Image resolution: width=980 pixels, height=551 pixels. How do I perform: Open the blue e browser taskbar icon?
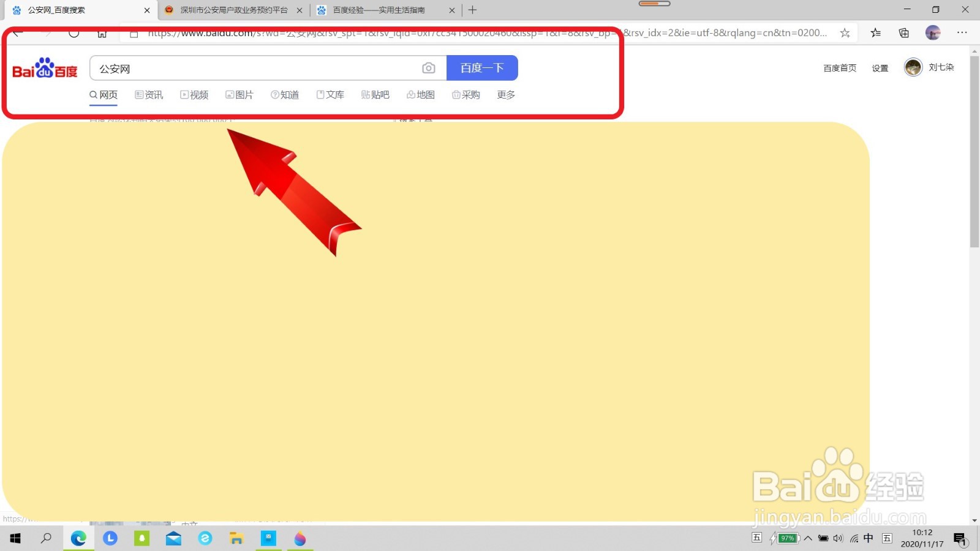click(x=205, y=539)
